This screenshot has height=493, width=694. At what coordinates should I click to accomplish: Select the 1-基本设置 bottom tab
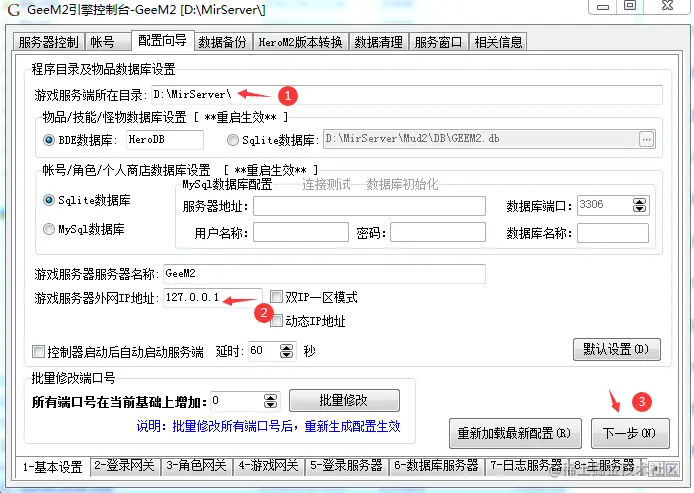pos(53,467)
